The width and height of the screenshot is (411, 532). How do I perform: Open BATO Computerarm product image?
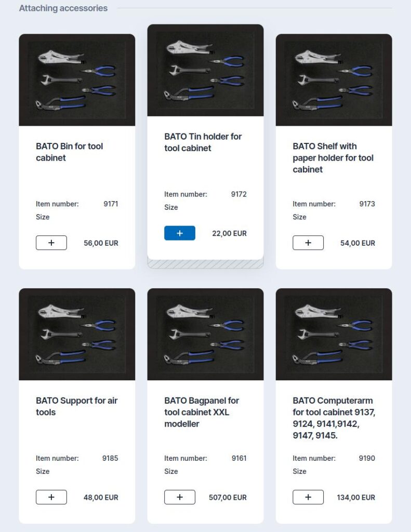(334, 334)
